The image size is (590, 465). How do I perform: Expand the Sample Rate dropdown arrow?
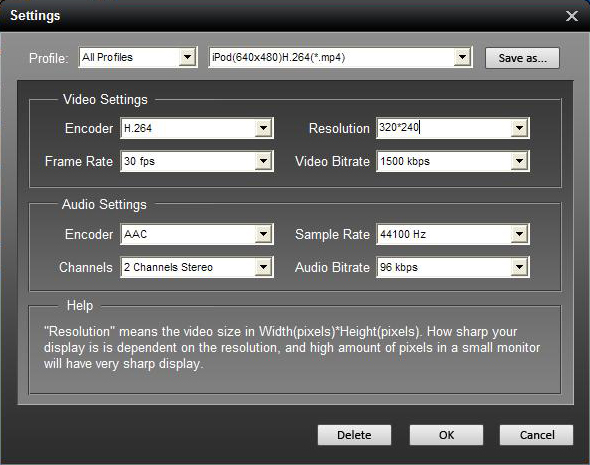pyautogui.click(x=519, y=234)
